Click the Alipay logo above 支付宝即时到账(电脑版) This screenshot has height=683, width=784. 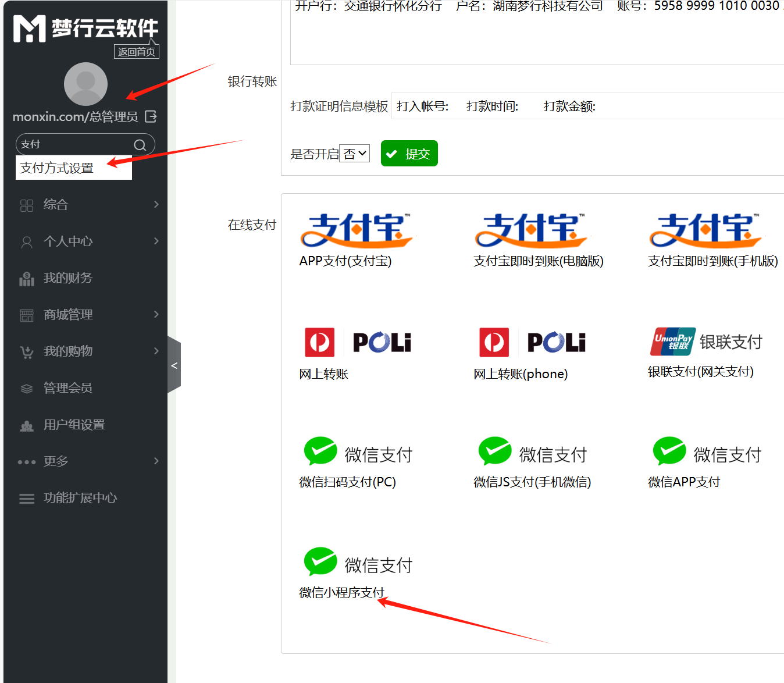(x=532, y=230)
